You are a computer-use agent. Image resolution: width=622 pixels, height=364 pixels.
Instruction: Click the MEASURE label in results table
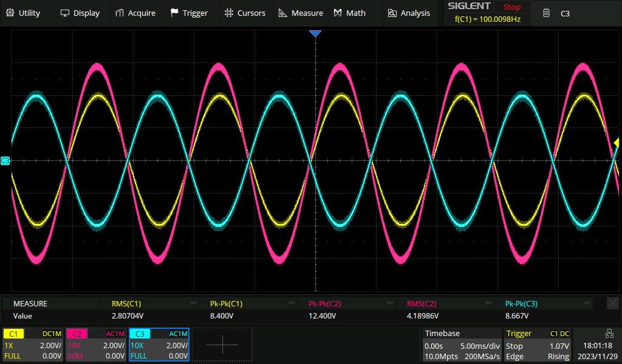click(30, 304)
